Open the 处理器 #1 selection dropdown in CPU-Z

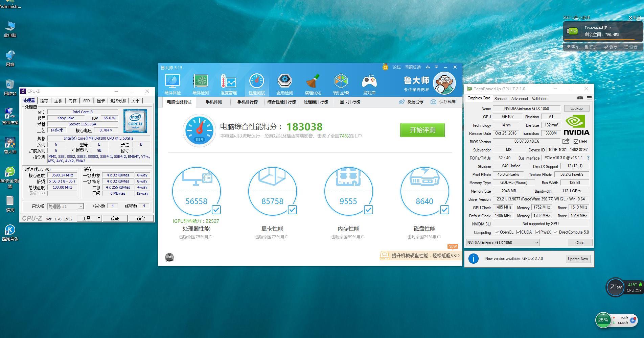tap(65, 206)
